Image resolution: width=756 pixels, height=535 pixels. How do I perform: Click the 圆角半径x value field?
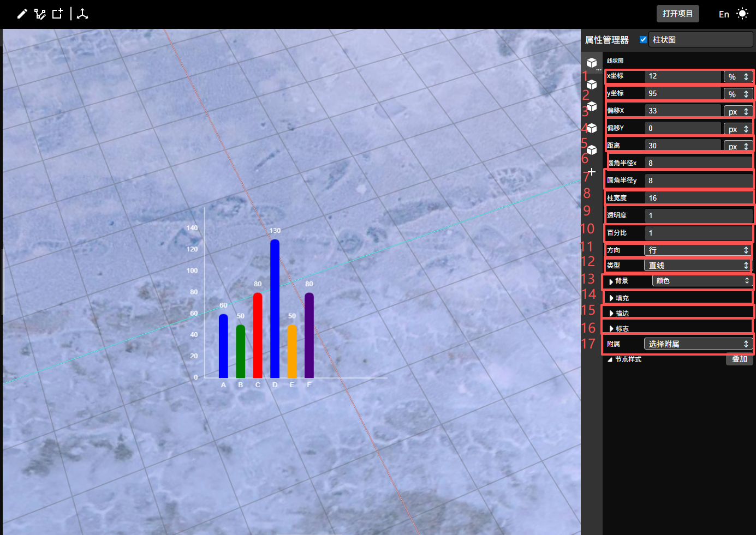tap(698, 163)
